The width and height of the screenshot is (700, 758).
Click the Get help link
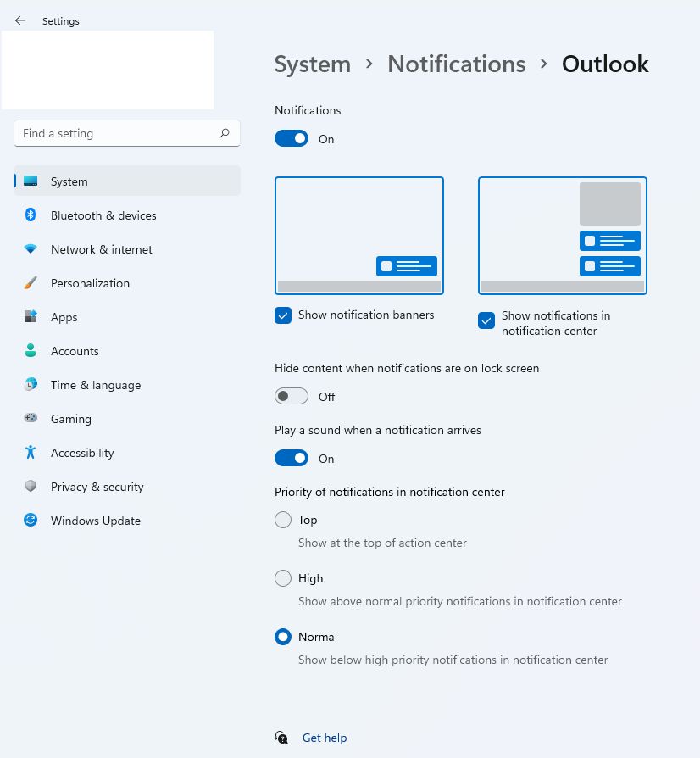(325, 738)
